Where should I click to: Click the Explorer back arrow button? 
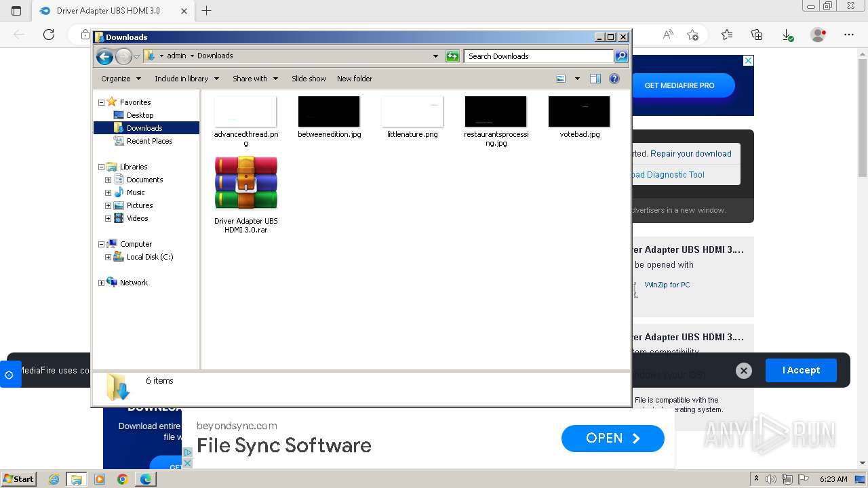click(104, 56)
